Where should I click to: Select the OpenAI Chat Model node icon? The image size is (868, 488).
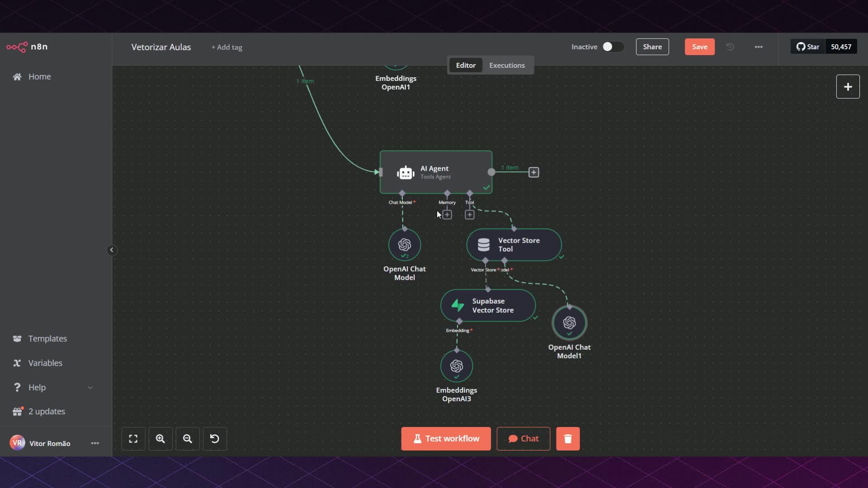click(405, 245)
